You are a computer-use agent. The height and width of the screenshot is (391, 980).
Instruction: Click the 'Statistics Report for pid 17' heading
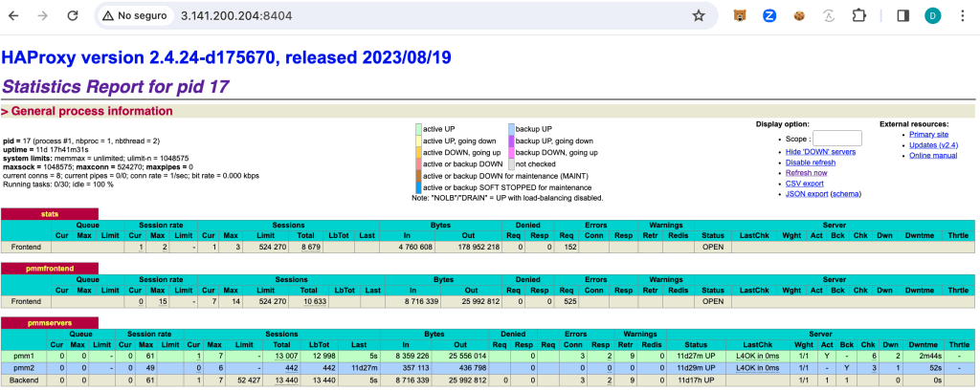(116, 86)
